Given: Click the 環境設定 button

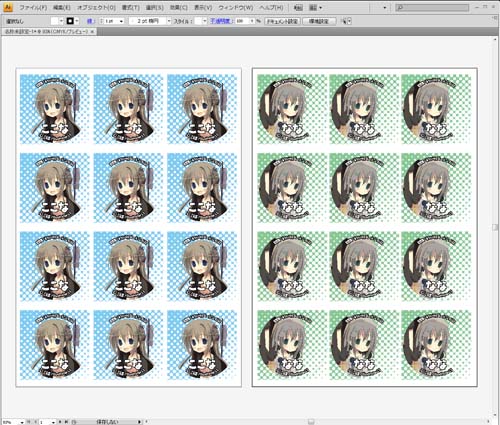Looking at the screenshot, I should pyautogui.click(x=319, y=21).
